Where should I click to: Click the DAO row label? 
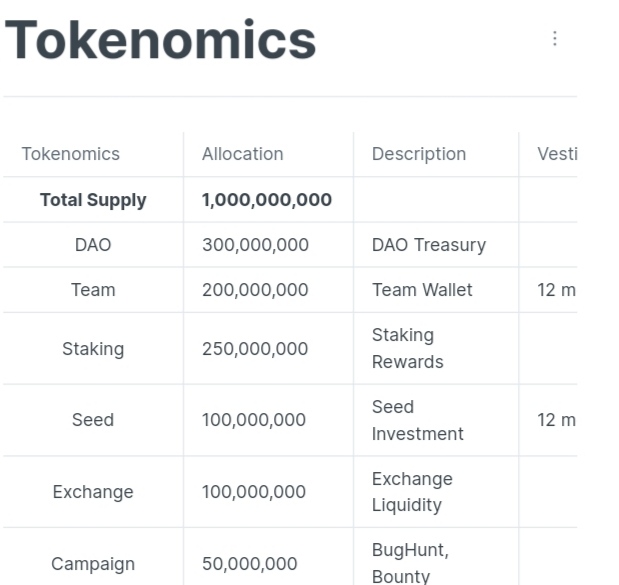[93, 245]
